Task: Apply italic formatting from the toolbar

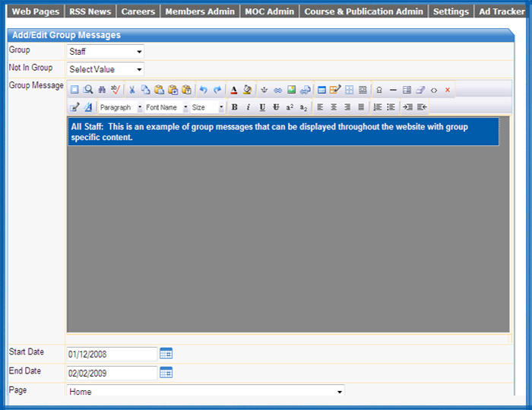Action: click(x=249, y=107)
